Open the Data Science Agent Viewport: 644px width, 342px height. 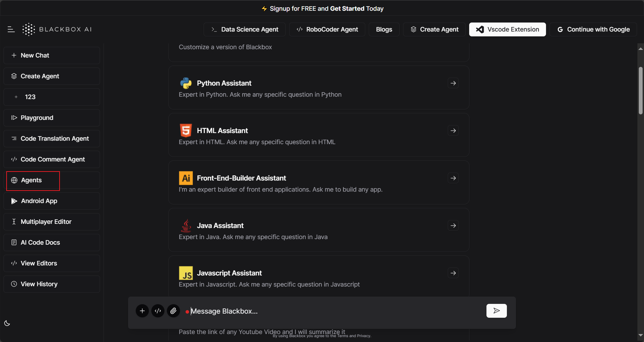[x=244, y=29]
